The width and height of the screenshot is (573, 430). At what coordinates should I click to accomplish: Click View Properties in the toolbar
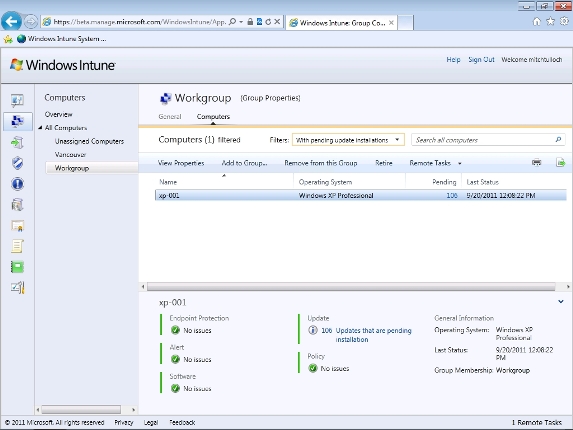coord(181,163)
